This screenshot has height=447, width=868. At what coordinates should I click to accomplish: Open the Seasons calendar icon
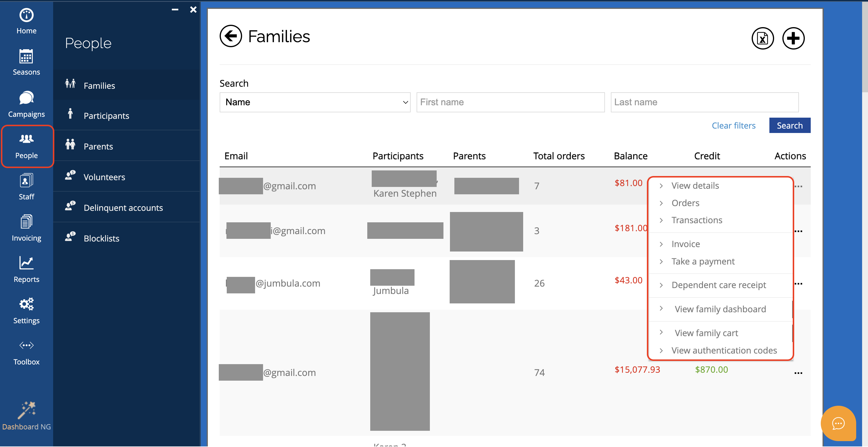tap(26, 57)
